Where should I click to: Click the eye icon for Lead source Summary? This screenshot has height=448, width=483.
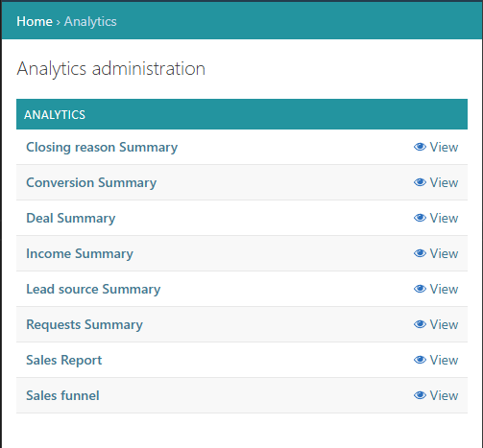(x=420, y=289)
